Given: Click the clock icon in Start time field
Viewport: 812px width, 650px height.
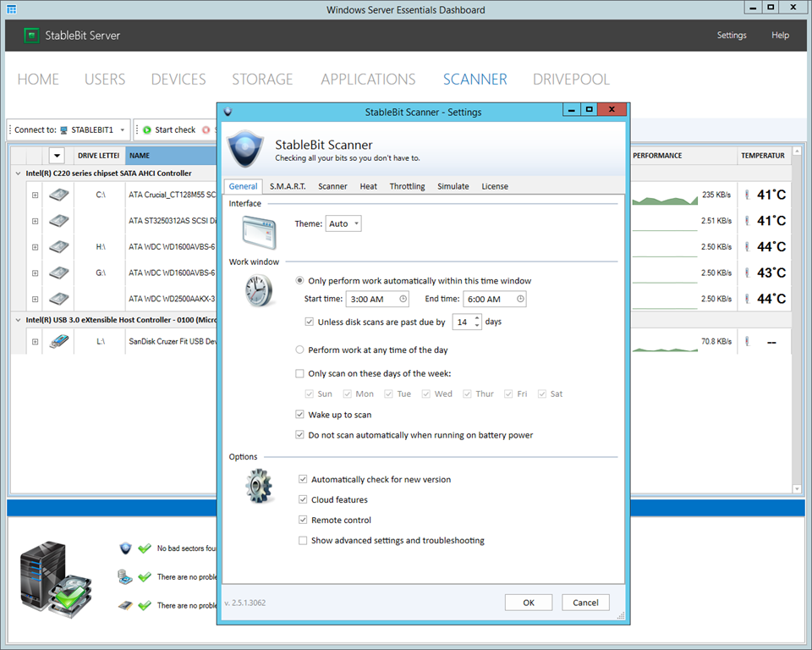Looking at the screenshot, I should click(x=403, y=299).
